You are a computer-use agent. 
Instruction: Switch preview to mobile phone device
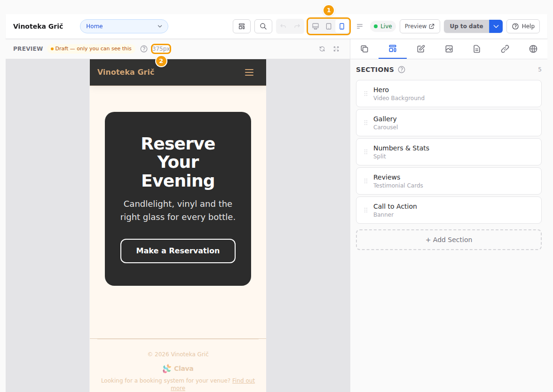342,26
